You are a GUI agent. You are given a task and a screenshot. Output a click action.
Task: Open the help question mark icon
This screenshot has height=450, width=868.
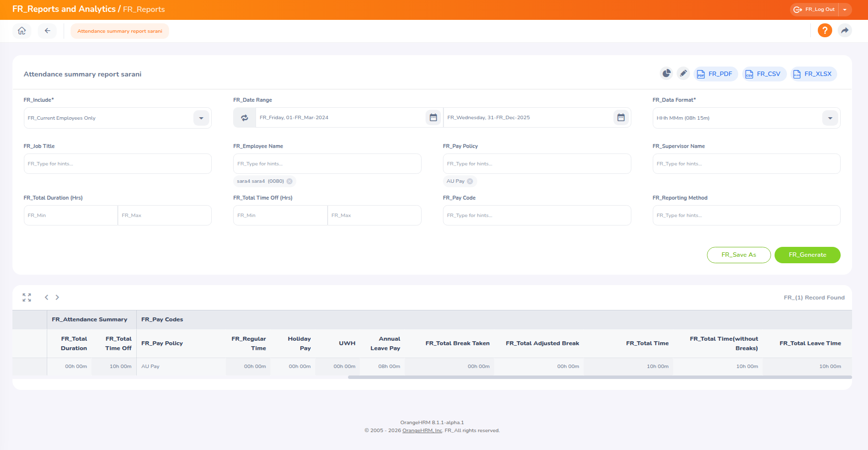pos(825,31)
